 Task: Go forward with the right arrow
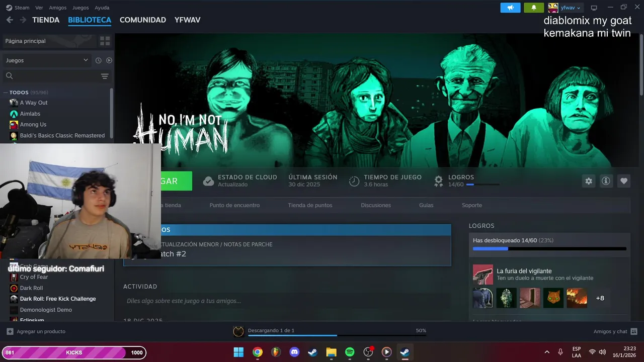(x=23, y=20)
